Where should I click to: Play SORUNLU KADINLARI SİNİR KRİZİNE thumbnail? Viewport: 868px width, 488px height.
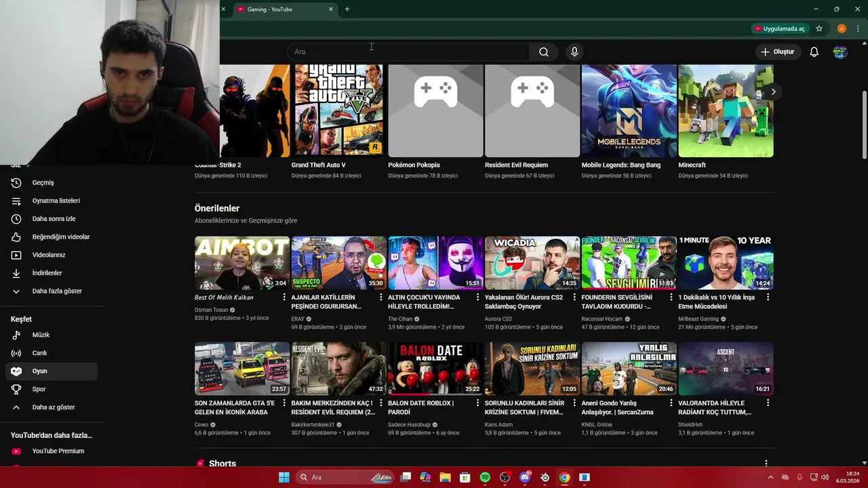pyautogui.click(x=532, y=369)
